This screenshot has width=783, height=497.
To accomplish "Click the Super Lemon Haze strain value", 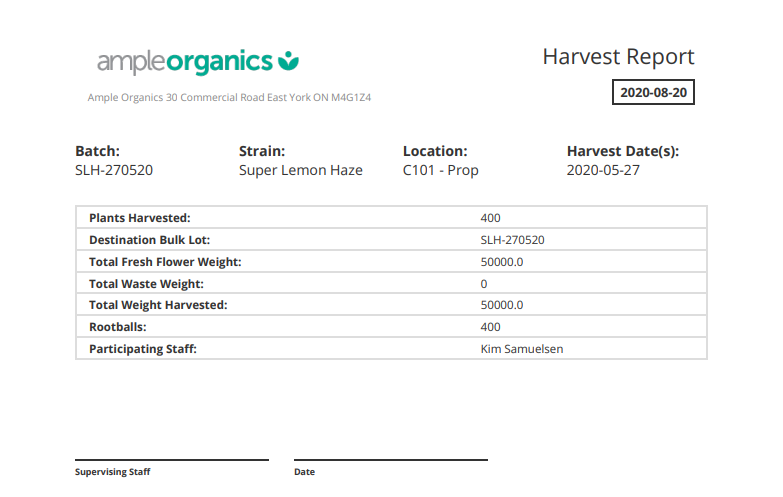I will [x=300, y=170].
